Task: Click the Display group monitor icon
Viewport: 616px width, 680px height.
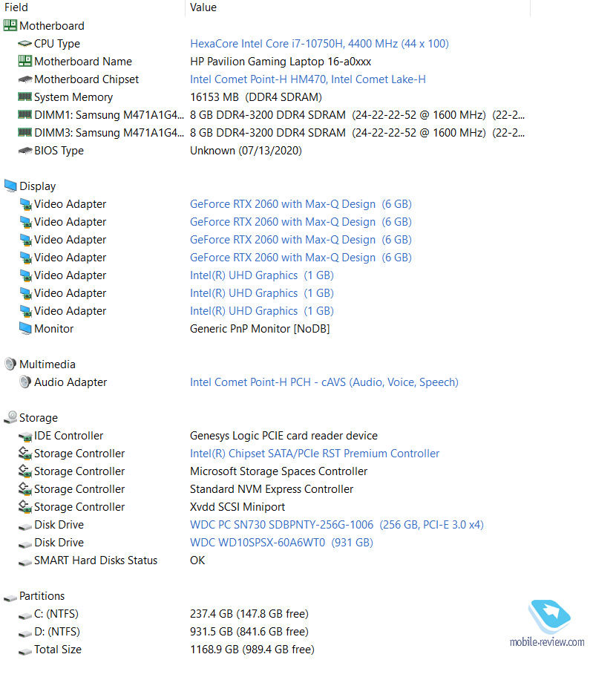Action: pyautogui.click(x=10, y=186)
